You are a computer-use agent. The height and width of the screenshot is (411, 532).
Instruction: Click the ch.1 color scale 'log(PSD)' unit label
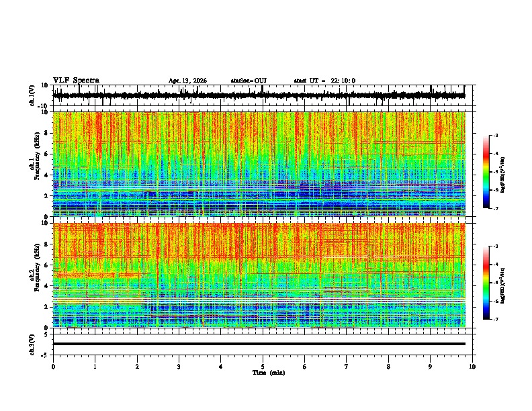pyautogui.click(x=502, y=175)
